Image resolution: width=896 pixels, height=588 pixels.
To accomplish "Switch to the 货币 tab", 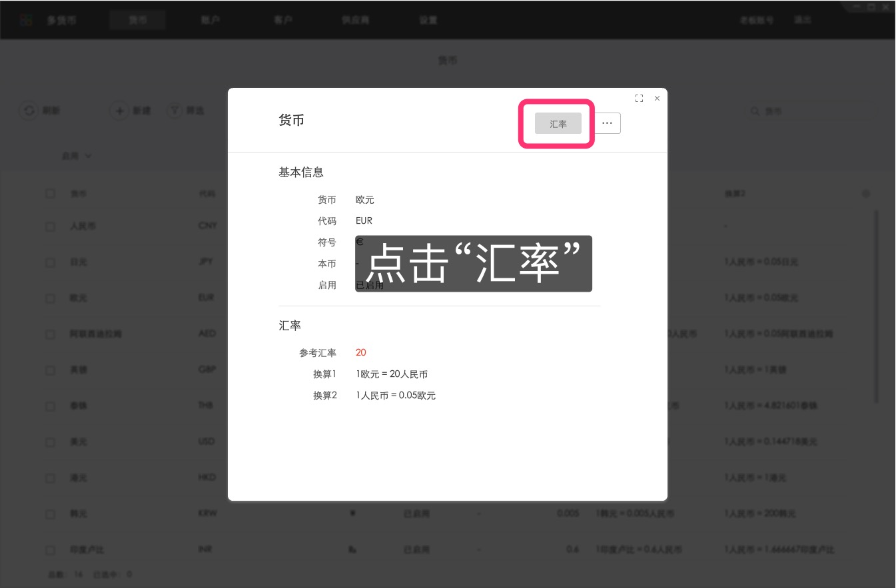I will point(138,20).
